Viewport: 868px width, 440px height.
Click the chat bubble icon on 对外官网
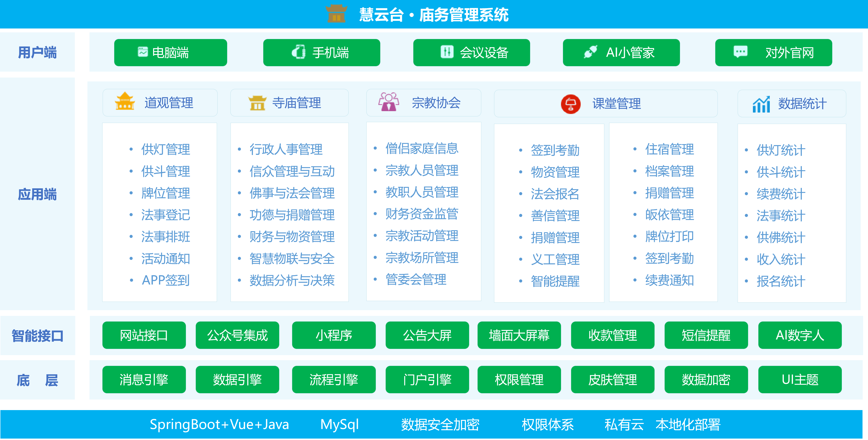740,51
